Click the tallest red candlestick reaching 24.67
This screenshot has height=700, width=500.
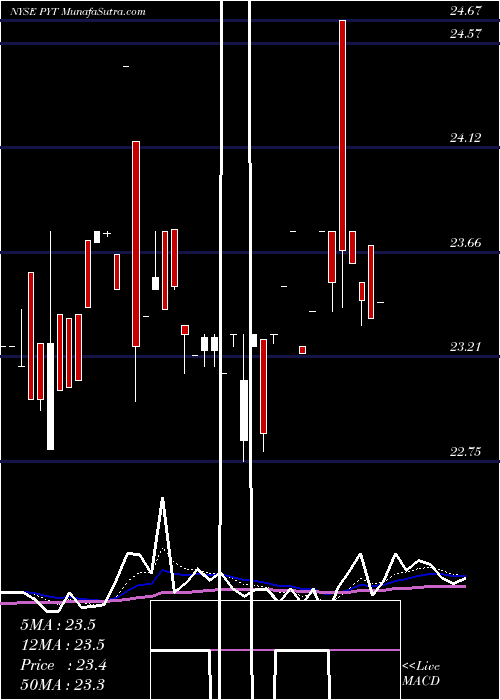coord(342,136)
